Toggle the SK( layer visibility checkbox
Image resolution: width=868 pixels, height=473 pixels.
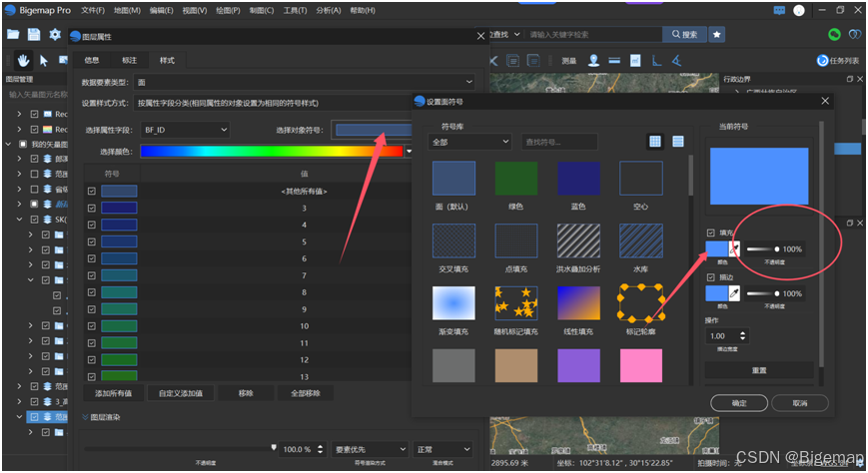click(34, 220)
